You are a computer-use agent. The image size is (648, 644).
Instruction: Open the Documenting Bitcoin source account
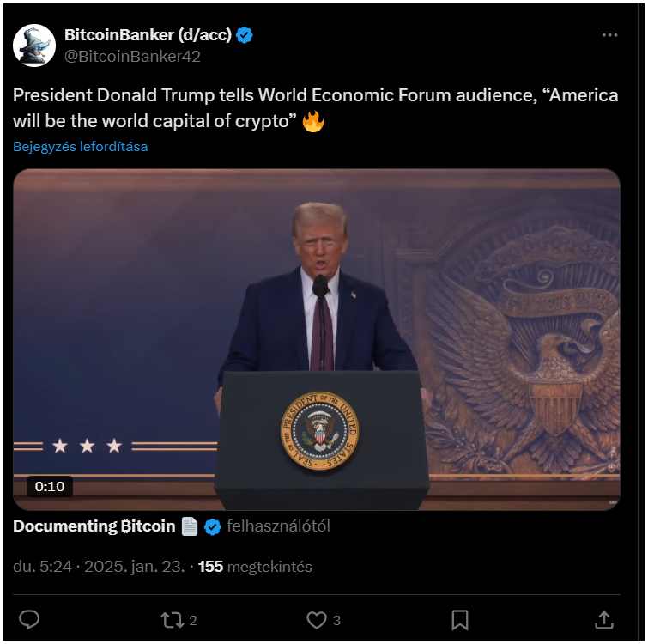tap(94, 526)
